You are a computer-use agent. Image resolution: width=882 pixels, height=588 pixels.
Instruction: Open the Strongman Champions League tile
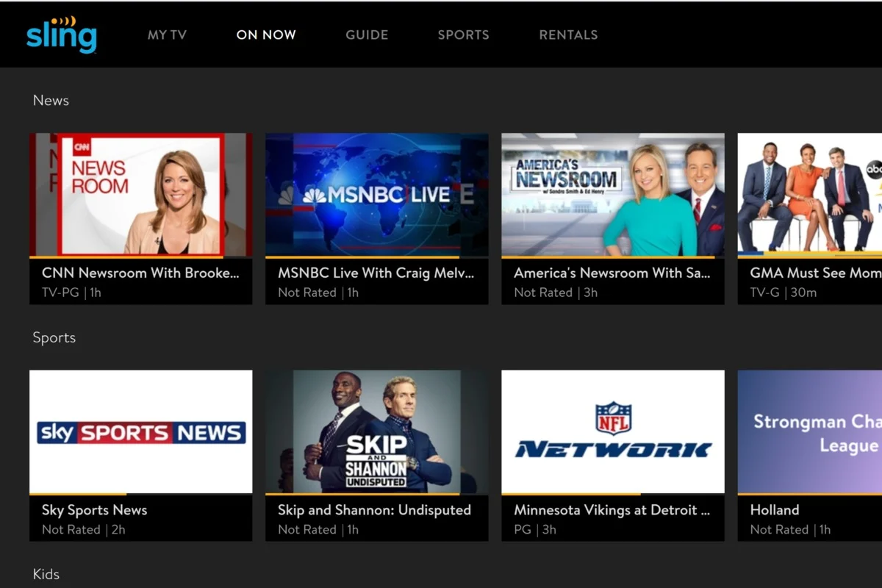pyautogui.click(x=809, y=431)
